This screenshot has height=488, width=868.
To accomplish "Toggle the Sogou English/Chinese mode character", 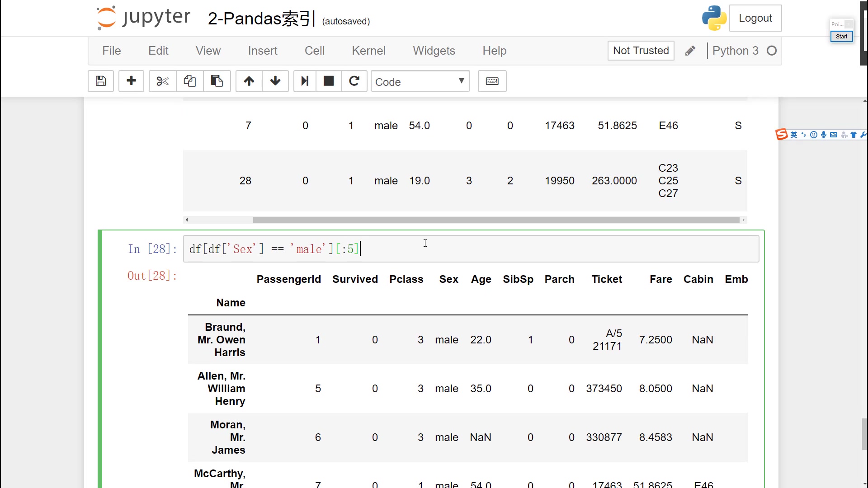I will [x=794, y=135].
